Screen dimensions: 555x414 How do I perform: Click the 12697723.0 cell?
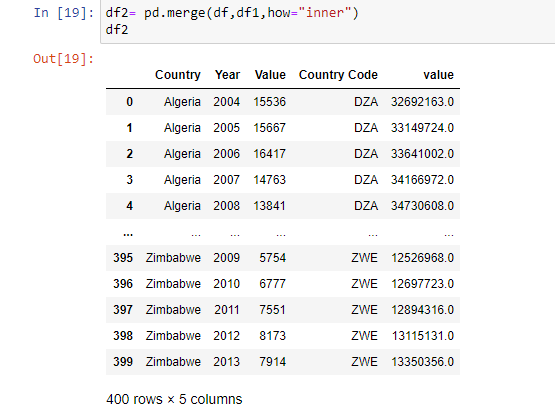click(x=422, y=284)
